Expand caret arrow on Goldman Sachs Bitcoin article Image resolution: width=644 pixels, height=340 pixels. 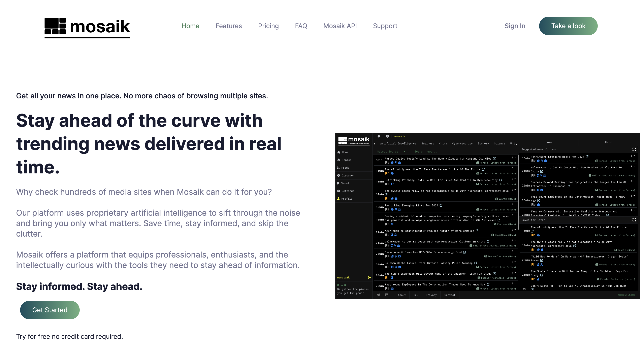pyautogui.click(x=515, y=262)
